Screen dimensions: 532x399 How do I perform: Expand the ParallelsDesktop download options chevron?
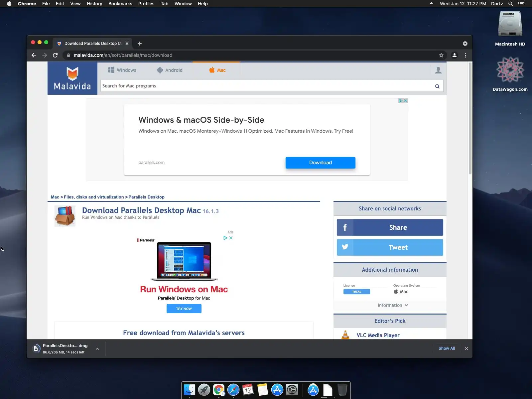pos(97,349)
